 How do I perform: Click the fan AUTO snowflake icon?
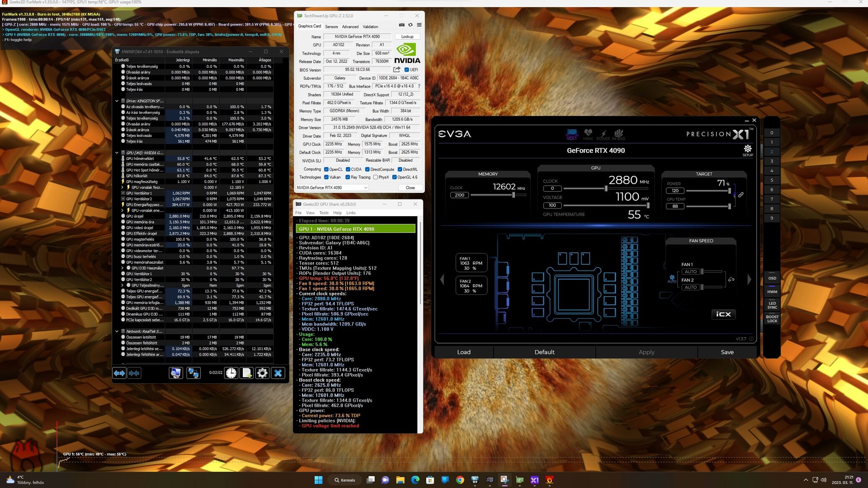point(672,279)
